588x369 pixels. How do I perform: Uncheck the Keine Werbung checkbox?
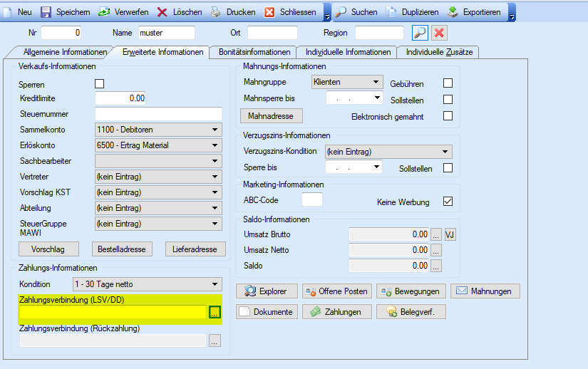click(x=448, y=202)
